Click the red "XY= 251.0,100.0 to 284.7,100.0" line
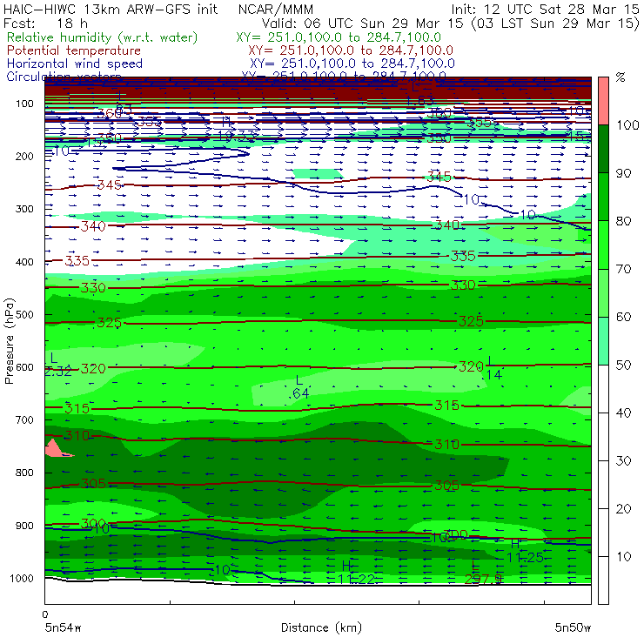This screenshot has height=644, width=644. (x=351, y=50)
